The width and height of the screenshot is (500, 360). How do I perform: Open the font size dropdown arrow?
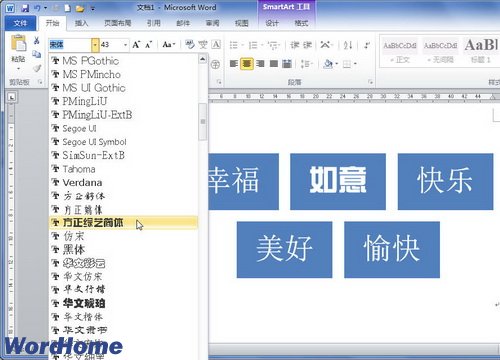(x=125, y=45)
